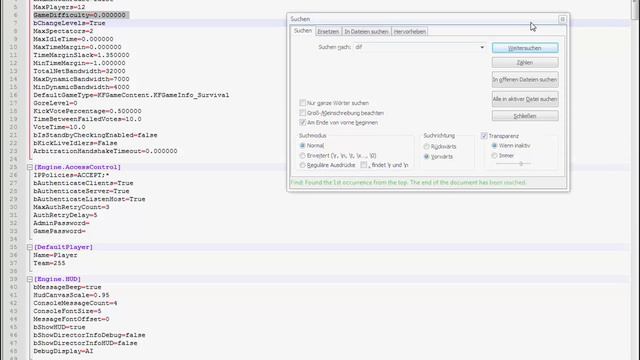
Task: Toggle the Transparenz checkbox
Action: click(484, 136)
